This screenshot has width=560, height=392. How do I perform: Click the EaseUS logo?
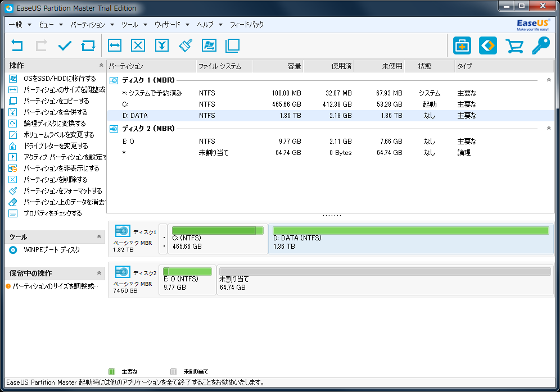tap(533, 25)
